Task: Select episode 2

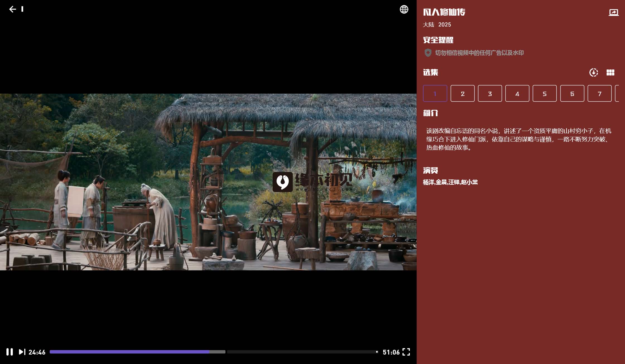Action: 462,93
